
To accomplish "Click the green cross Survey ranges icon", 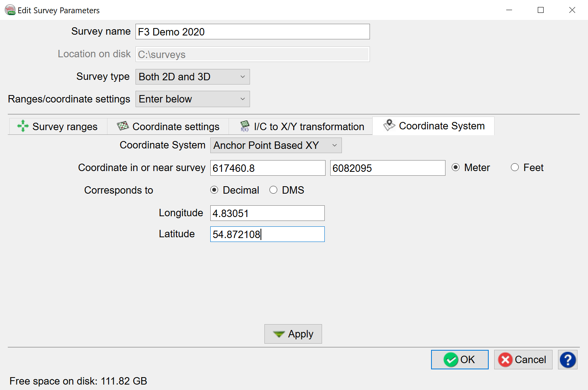I will pos(23,126).
